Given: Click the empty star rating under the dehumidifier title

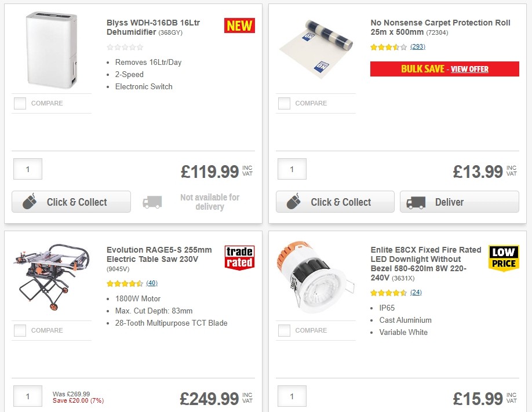Looking at the screenshot, I should pyautogui.click(x=125, y=47).
